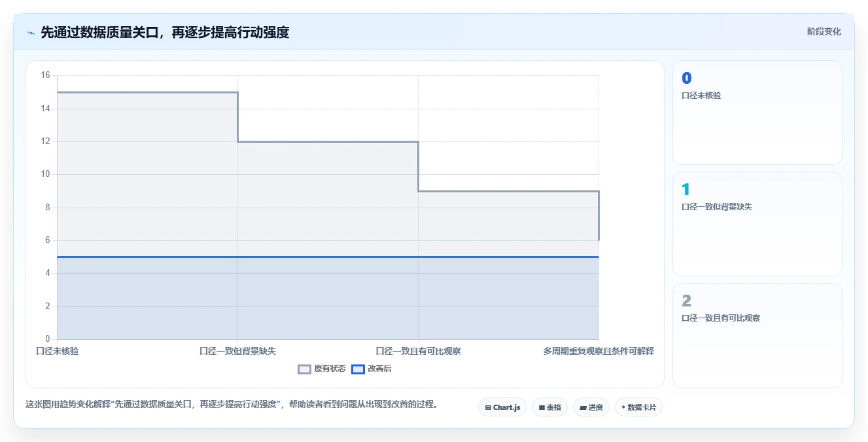Open the card numbered 0 口径未核验

tap(757, 113)
